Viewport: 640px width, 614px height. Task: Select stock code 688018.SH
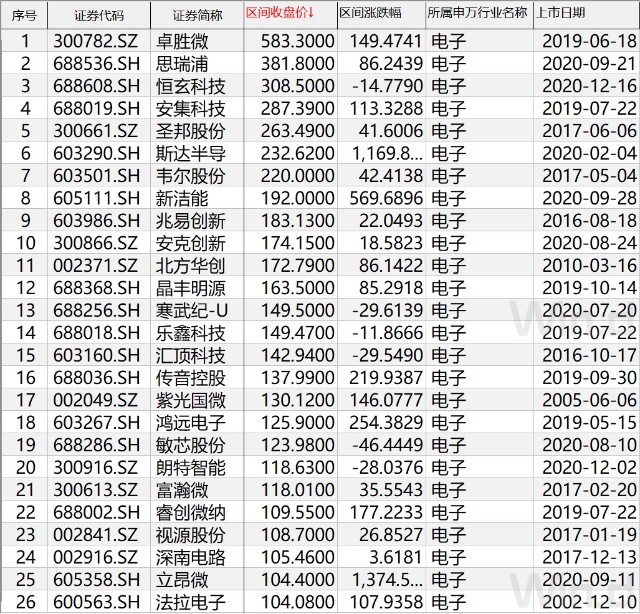(x=96, y=333)
